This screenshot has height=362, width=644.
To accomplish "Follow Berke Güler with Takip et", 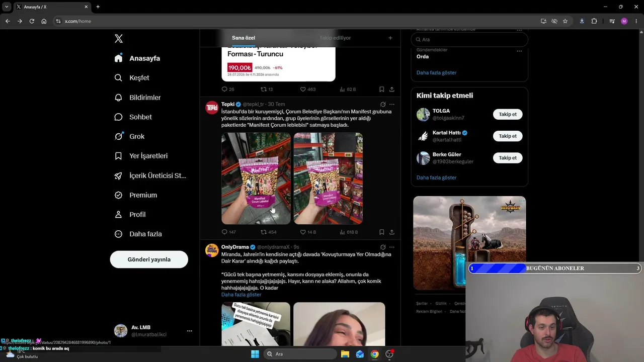I will 508,158.
